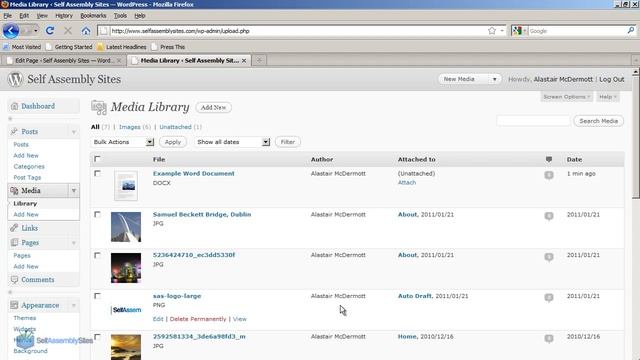
Task: Open the History menu
Action: click(x=64, y=16)
